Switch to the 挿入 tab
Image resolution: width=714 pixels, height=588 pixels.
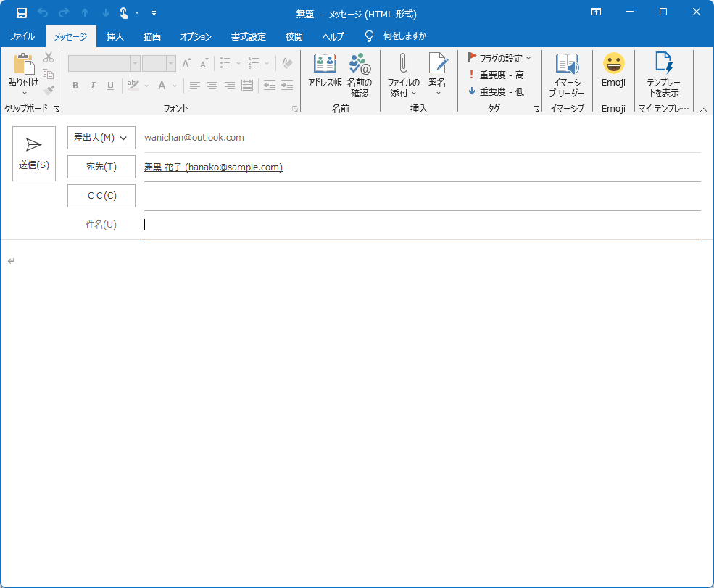point(115,36)
